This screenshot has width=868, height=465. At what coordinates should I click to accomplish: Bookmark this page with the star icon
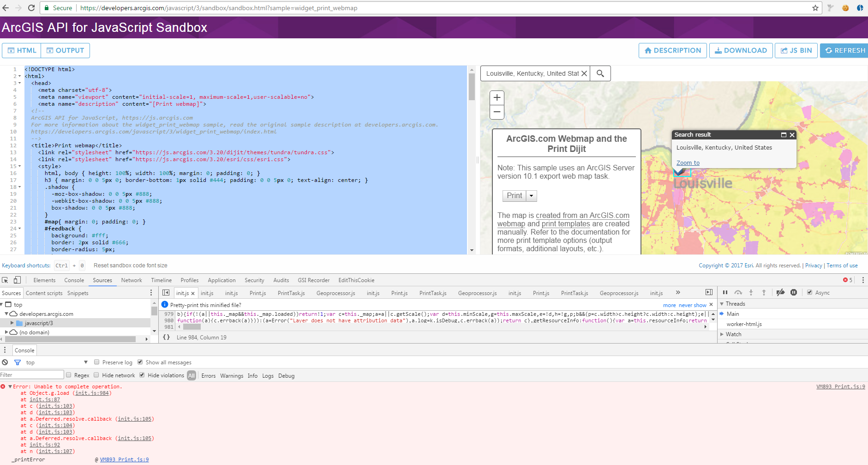coord(815,8)
